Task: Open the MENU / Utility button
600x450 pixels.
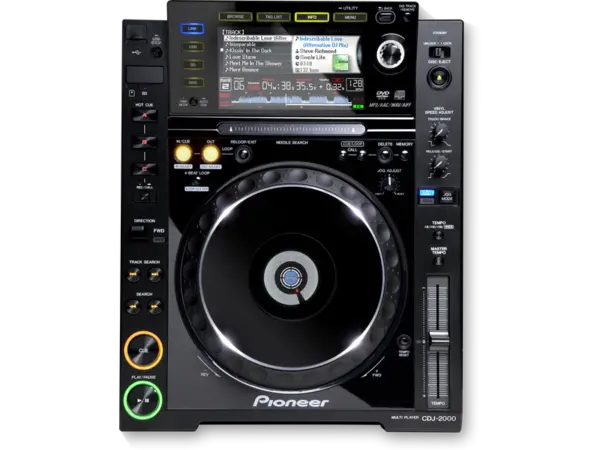Action: [x=350, y=17]
